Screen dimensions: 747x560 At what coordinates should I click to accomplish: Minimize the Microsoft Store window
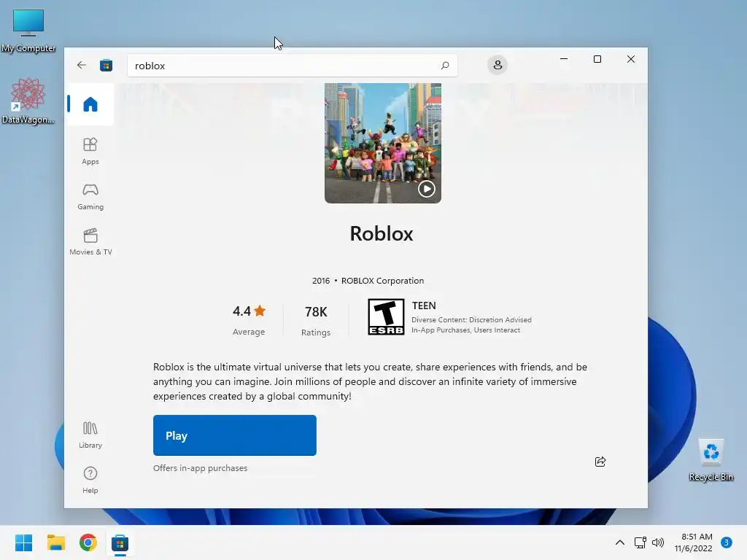(564, 59)
